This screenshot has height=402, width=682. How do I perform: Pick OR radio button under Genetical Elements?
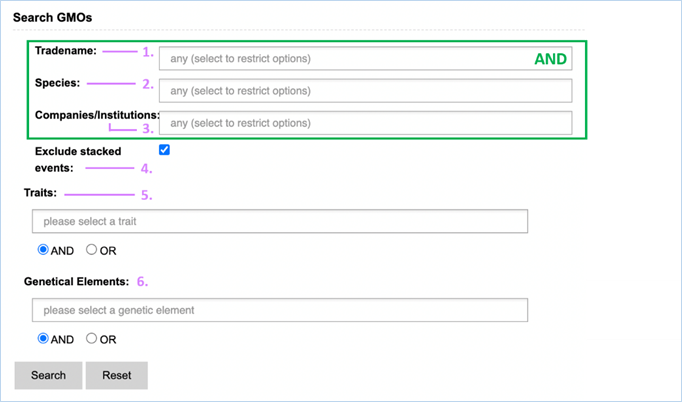click(92, 339)
